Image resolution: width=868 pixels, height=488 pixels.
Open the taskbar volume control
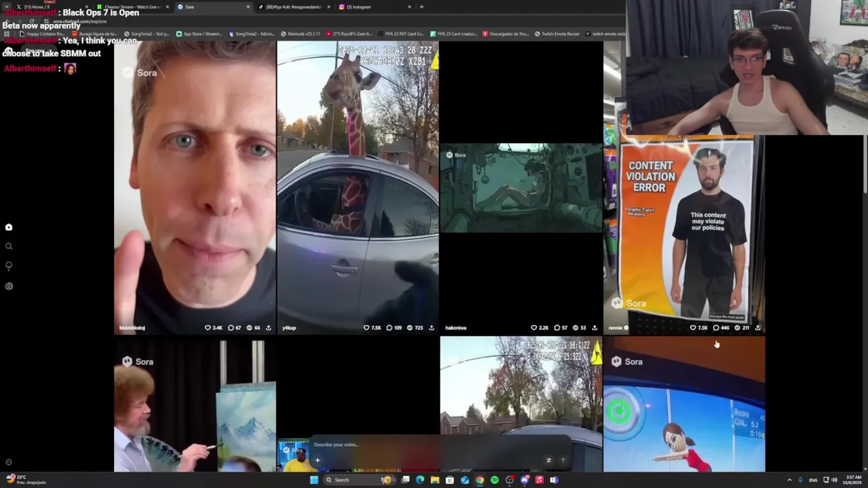(835, 480)
